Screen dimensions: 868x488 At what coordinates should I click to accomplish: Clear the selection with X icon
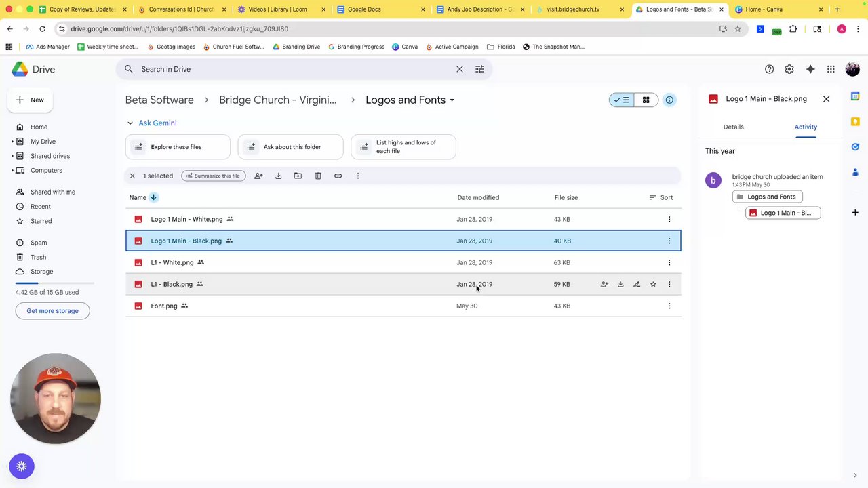pos(132,176)
